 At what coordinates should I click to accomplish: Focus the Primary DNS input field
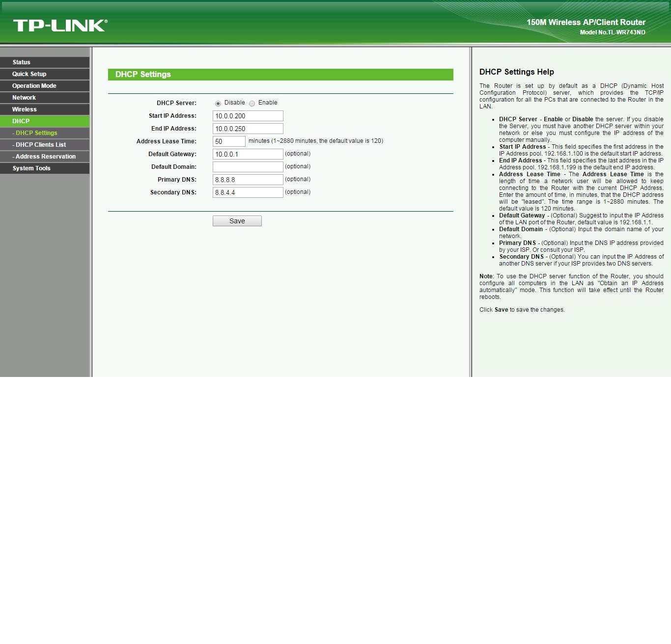coord(248,180)
